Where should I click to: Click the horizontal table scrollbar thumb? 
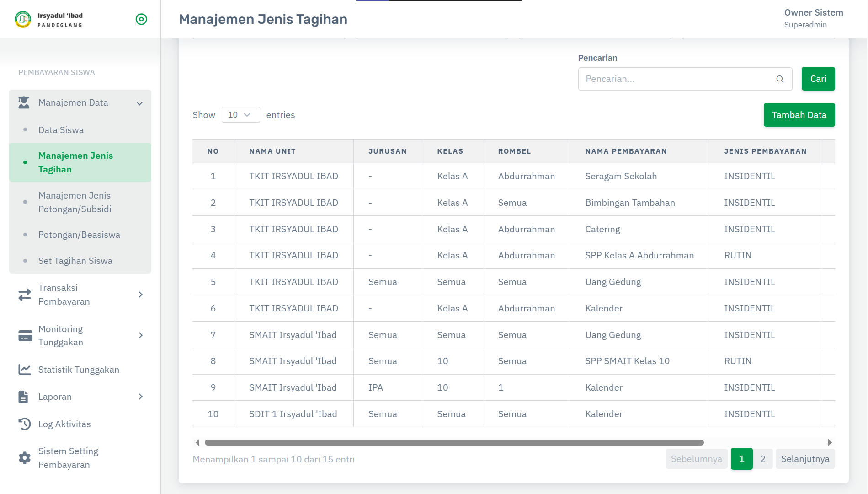pos(454,442)
